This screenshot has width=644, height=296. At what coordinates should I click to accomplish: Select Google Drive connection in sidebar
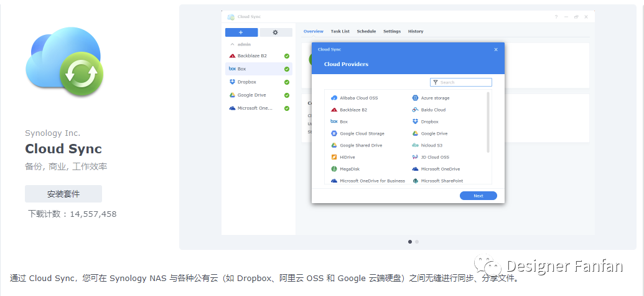tap(259, 95)
